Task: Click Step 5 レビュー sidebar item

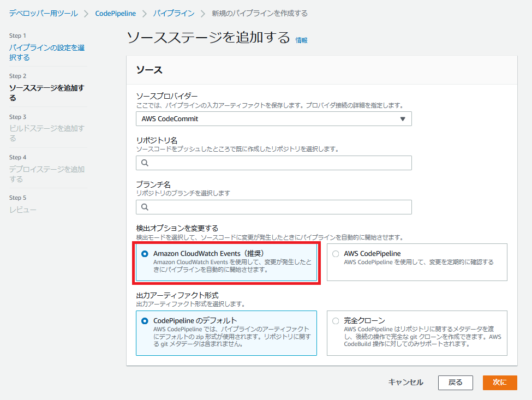Action: pyautogui.click(x=23, y=210)
